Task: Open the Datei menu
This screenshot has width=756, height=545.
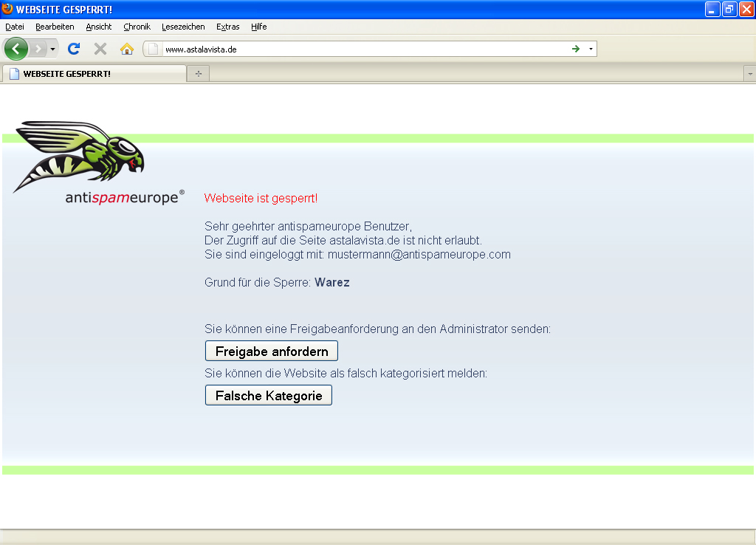Action: pos(15,27)
